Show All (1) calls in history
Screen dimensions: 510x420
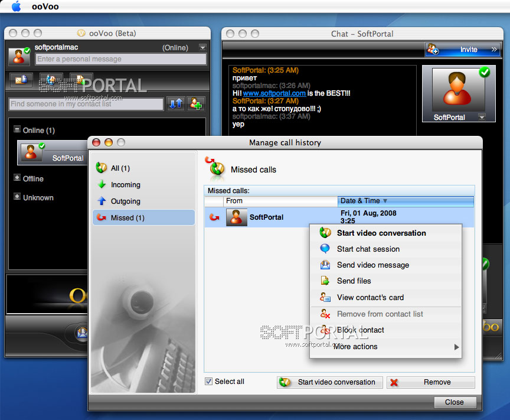coord(143,168)
